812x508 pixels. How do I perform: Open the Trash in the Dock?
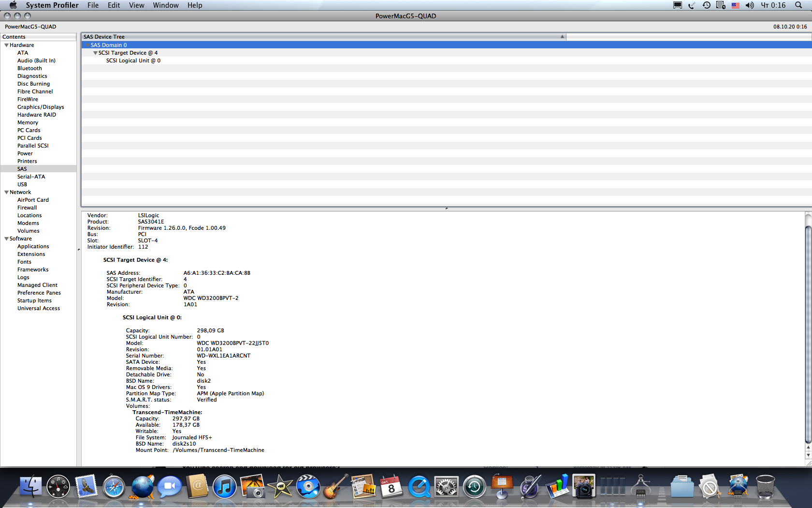pos(766,486)
